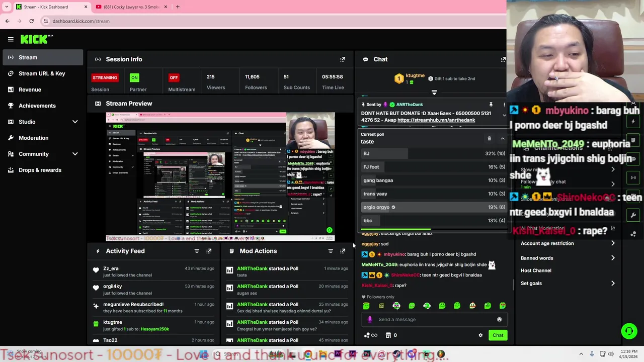Image resolution: width=644 pixels, height=362 pixels.
Task: Click ktugtme in the gift leaderboard
Action: click(x=415, y=75)
